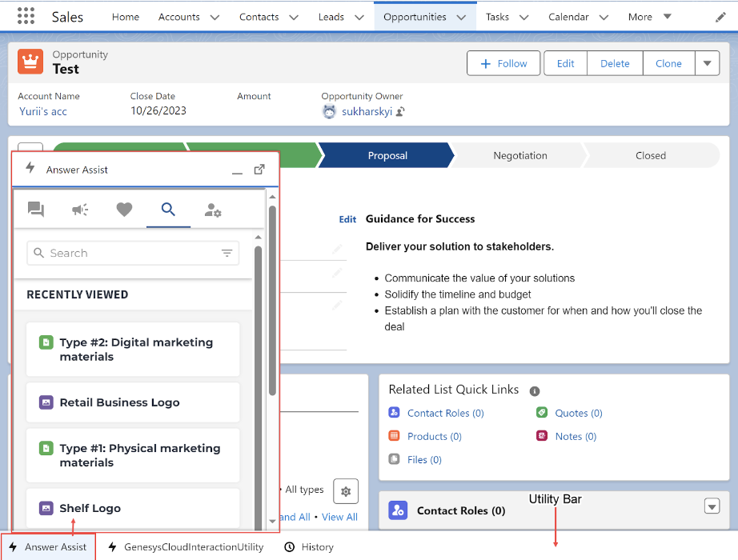Image resolution: width=738 pixels, height=560 pixels.
Task: Expand the Opportunities tab chevron
Action: [x=461, y=18]
